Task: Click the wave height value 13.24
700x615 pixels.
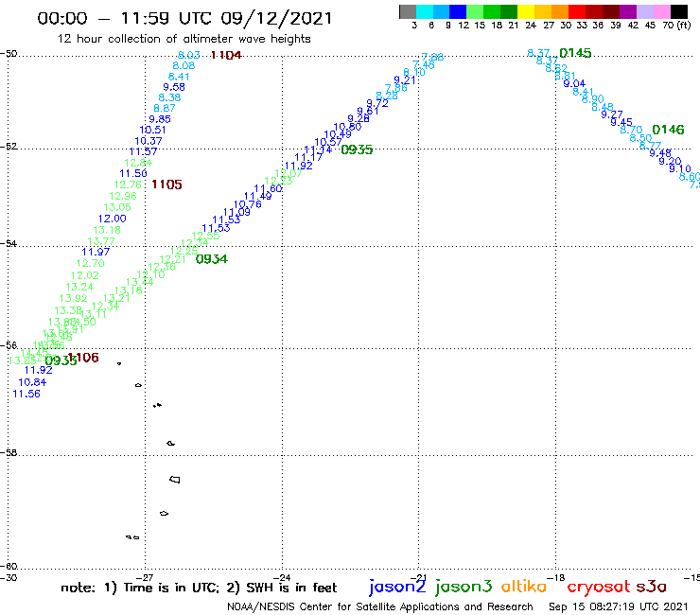Action: click(x=79, y=288)
